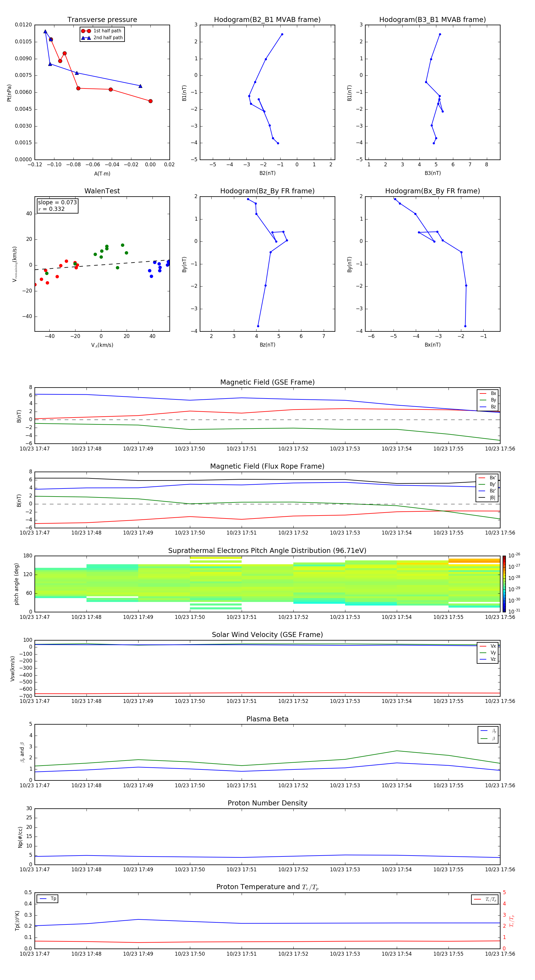Click the '10^-31' color bar label
Viewport: 535px width, 980px height.
514,611
